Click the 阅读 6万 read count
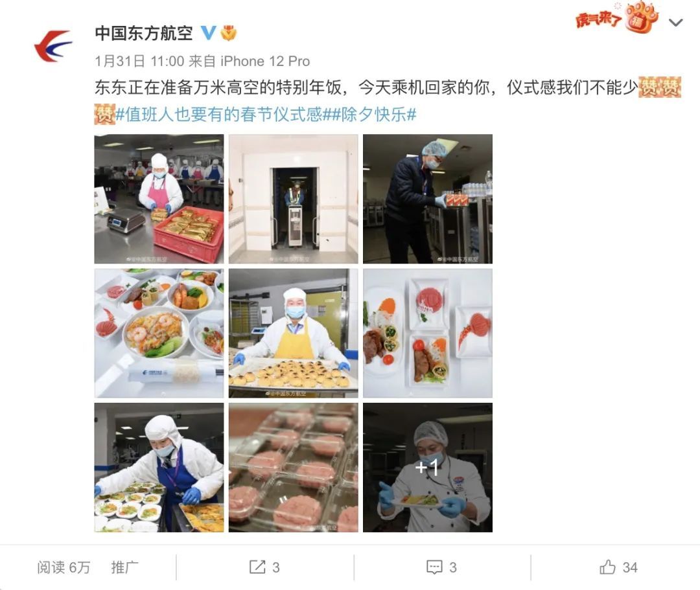The image size is (700, 590). (64, 567)
